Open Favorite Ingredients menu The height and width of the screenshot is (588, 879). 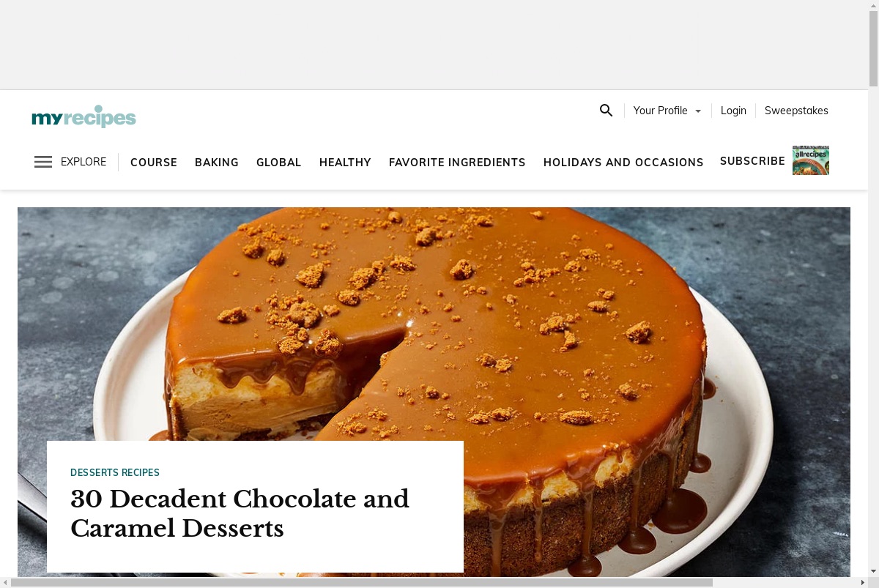point(457,163)
